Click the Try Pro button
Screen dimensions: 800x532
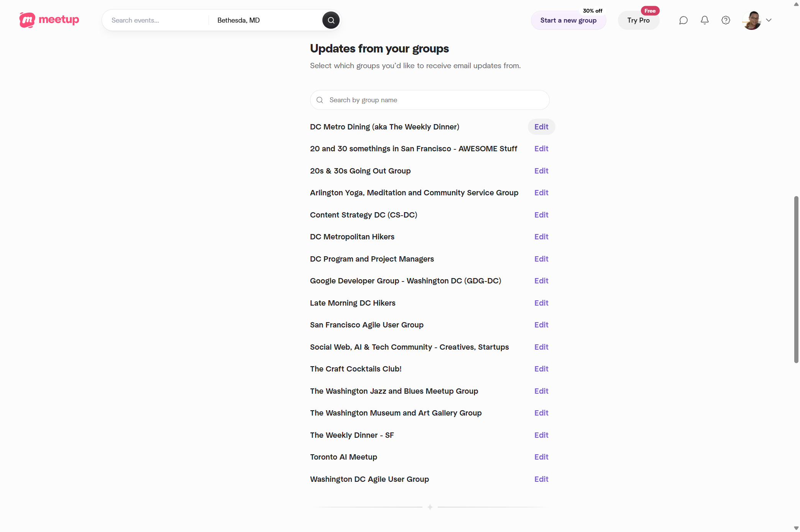639,20
